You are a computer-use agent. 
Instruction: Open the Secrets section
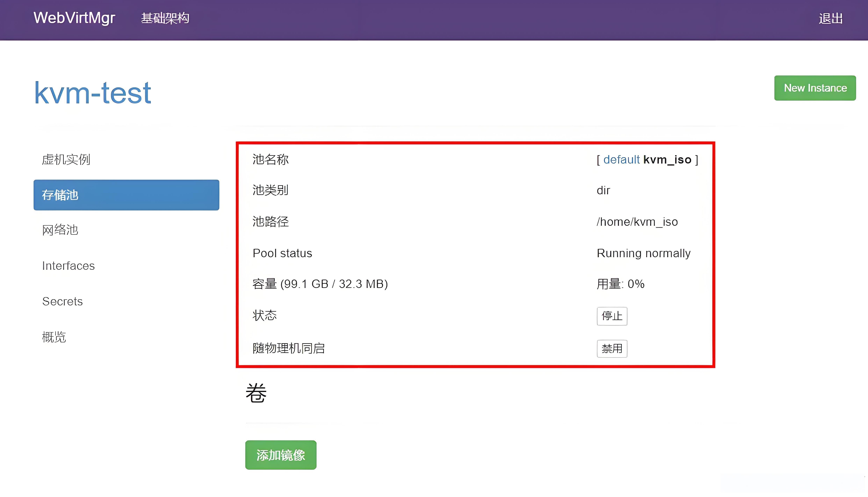point(62,301)
